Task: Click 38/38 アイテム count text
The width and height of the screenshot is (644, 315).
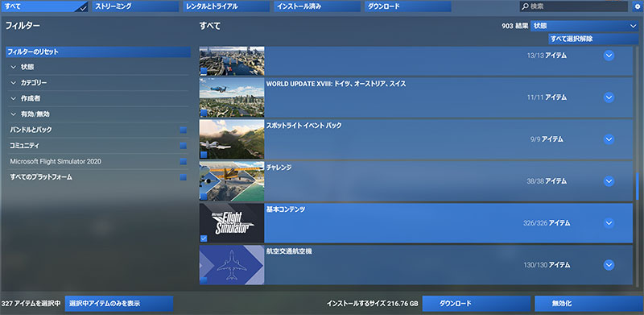Action: [547, 181]
